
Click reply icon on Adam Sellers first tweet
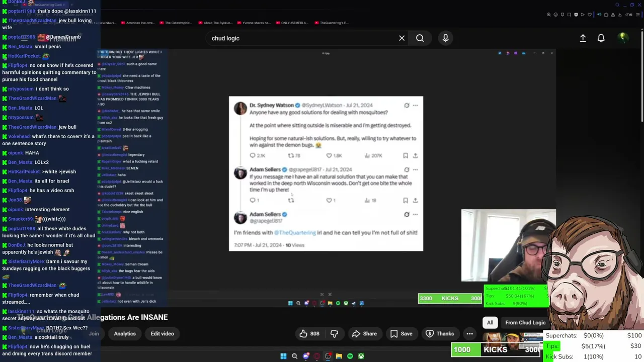(253, 200)
